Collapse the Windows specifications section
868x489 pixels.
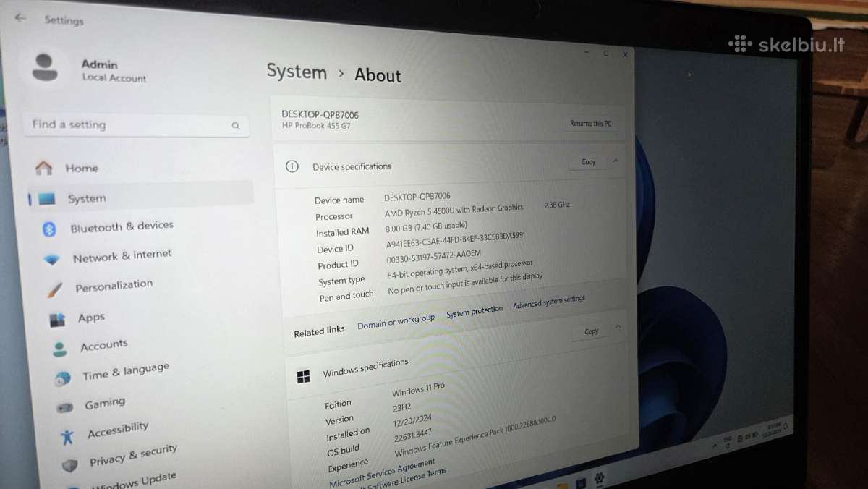618,327
